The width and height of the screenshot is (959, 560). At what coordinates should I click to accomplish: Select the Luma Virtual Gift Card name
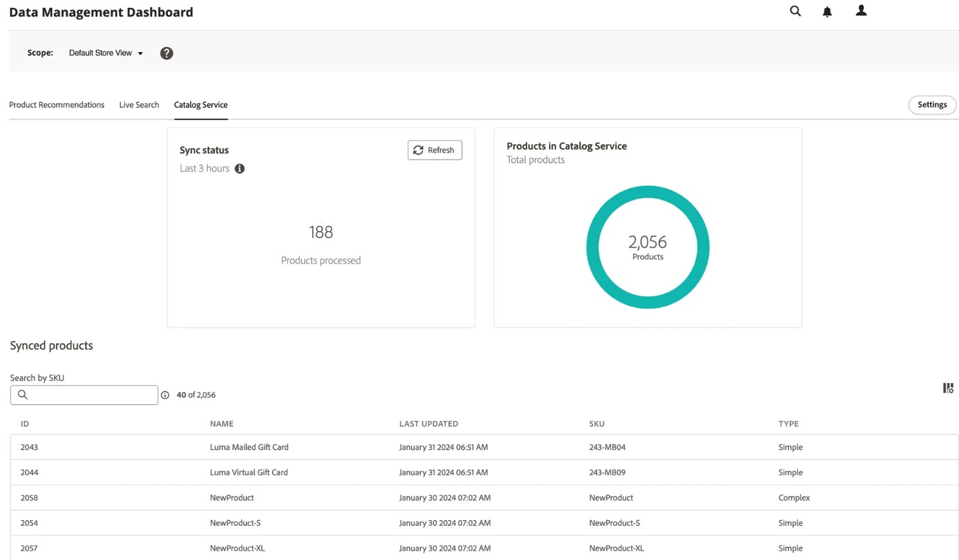(x=248, y=472)
